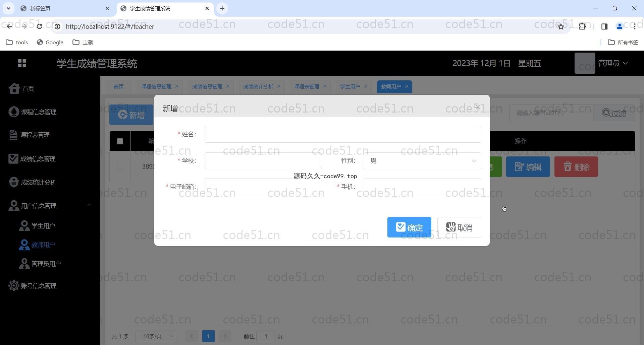Image resolution: width=644 pixels, height=345 pixels.
Task: Toggle the first row checkbox
Action: (120, 167)
